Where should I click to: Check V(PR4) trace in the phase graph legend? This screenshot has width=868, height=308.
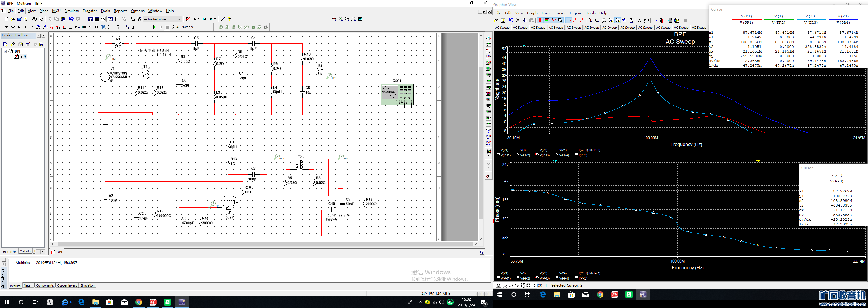coord(557,277)
